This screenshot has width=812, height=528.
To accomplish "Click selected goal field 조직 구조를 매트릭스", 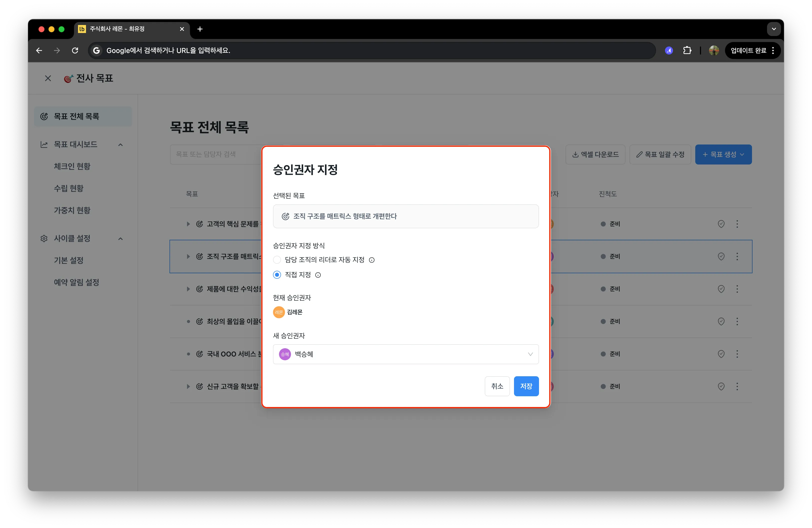I will [406, 216].
